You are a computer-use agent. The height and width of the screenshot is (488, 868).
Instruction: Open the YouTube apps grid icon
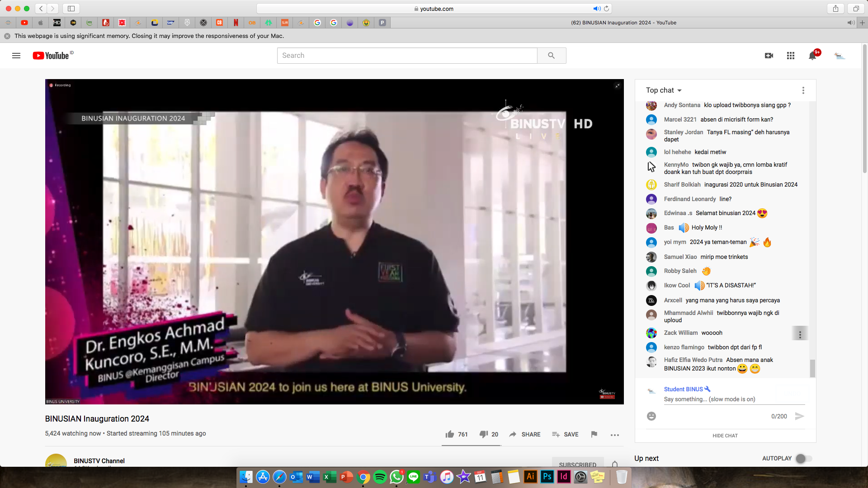(790, 56)
